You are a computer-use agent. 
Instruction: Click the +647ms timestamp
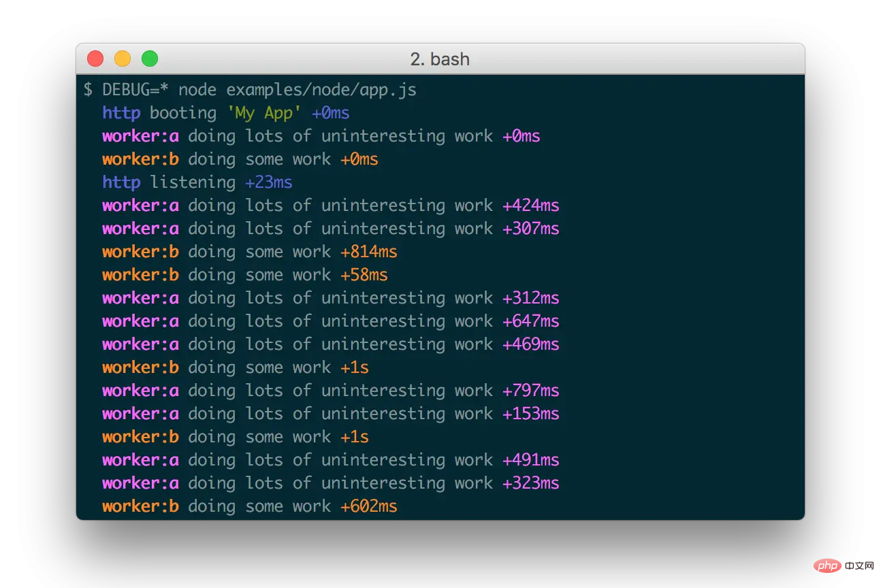pyautogui.click(x=531, y=321)
